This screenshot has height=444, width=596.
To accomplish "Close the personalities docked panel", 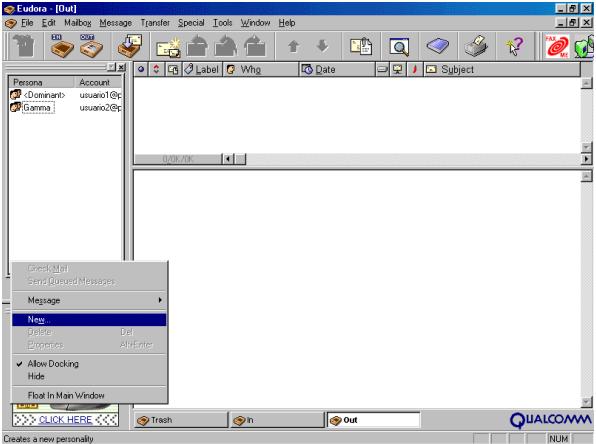I will pos(121,67).
